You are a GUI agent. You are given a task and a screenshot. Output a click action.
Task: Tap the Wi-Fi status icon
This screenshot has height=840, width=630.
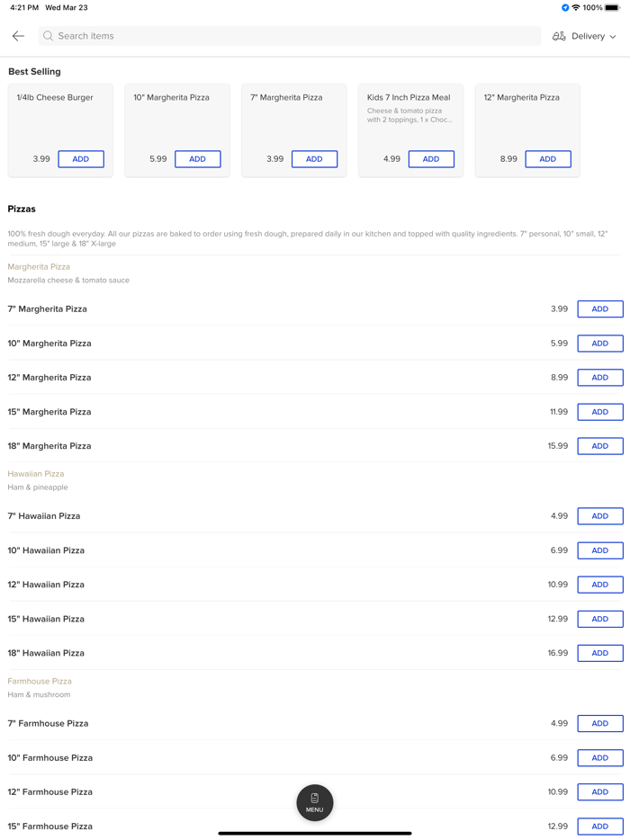(x=576, y=8)
